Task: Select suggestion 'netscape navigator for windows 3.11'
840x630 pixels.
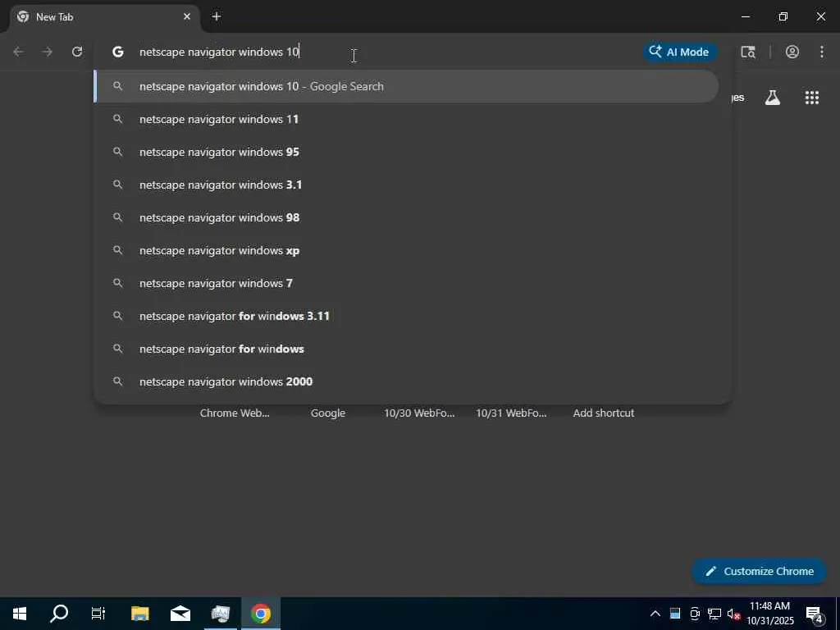Action: [406, 316]
